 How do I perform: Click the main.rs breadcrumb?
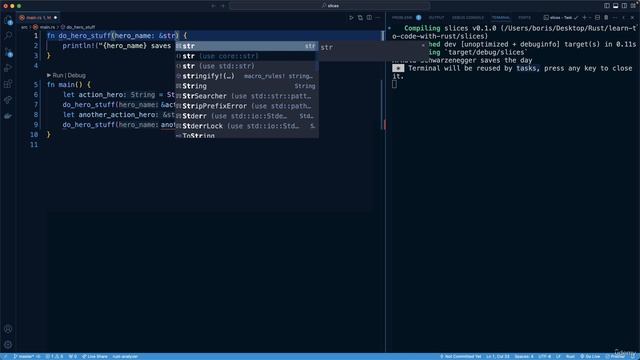pyautogui.click(x=44, y=27)
